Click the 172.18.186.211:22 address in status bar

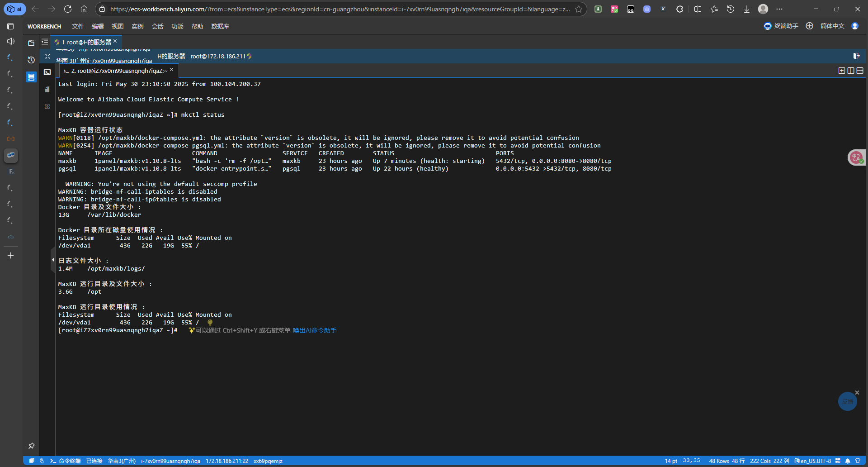pyautogui.click(x=227, y=461)
